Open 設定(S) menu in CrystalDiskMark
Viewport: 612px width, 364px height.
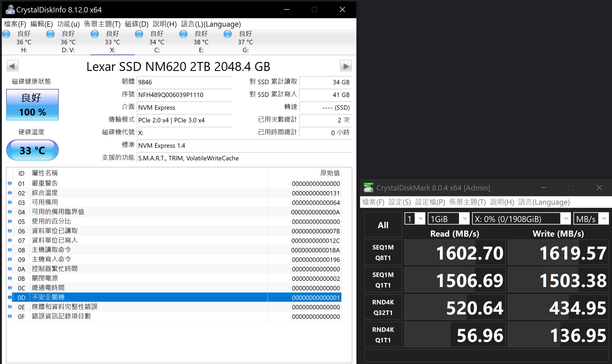coord(400,202)
